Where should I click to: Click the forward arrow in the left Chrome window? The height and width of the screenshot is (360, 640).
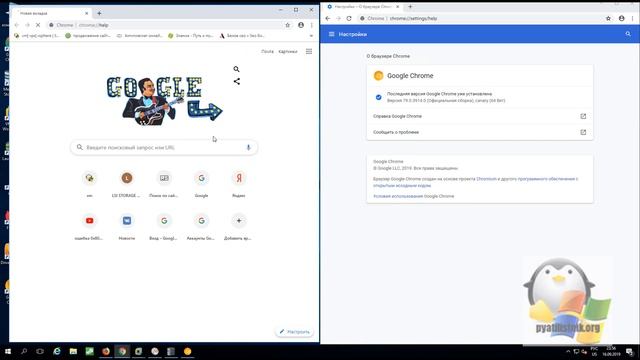(27, 25)
